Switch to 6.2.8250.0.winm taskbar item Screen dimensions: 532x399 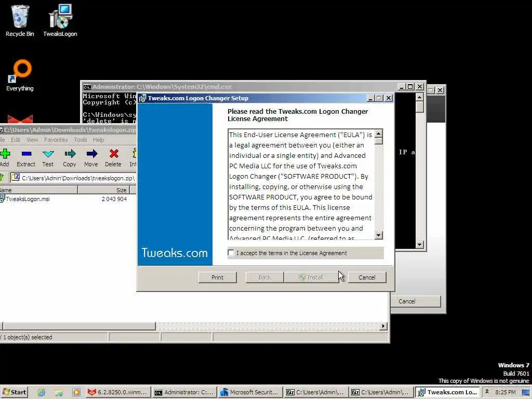118,392
